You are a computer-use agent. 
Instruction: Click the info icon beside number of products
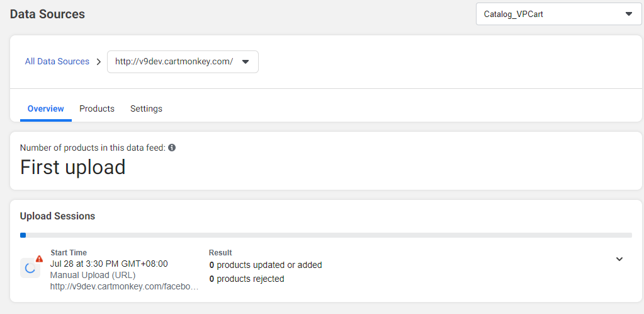[172, 148]
